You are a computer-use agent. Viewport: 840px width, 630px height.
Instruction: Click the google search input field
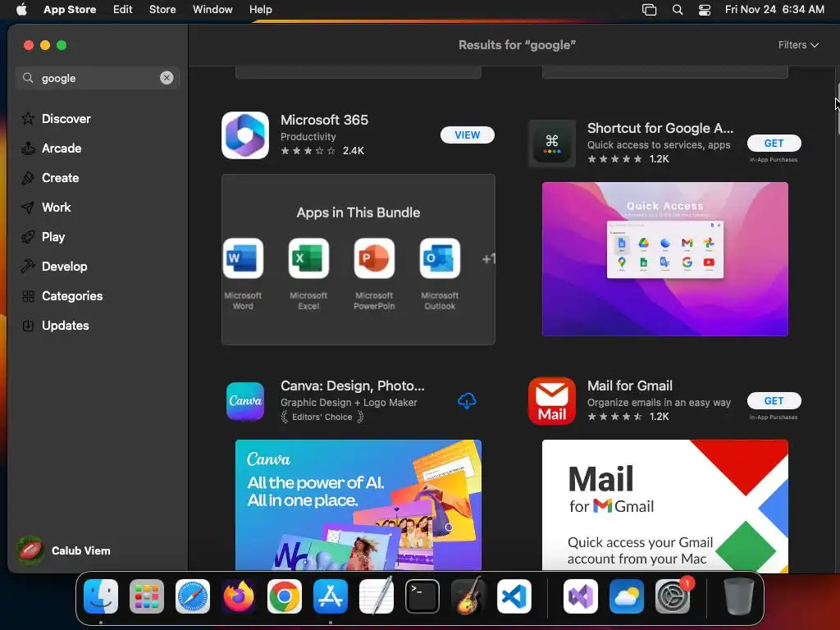tap(97, 78)
